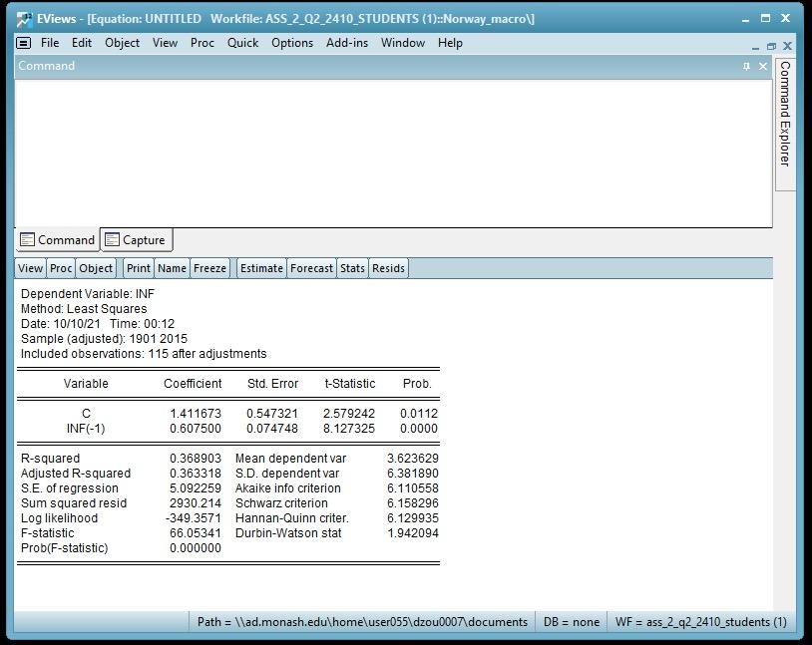Open the Forecast dialog from the toolbar
Image resolution: width=812 pixels, height=645 pixels.
click(x=311, y=267)
